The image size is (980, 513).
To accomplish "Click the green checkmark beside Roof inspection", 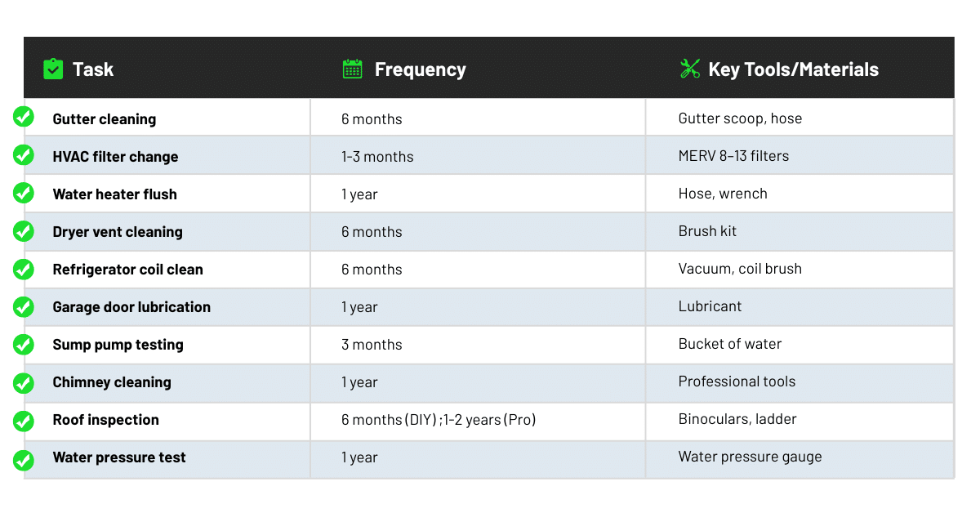I will coord(24,421).
